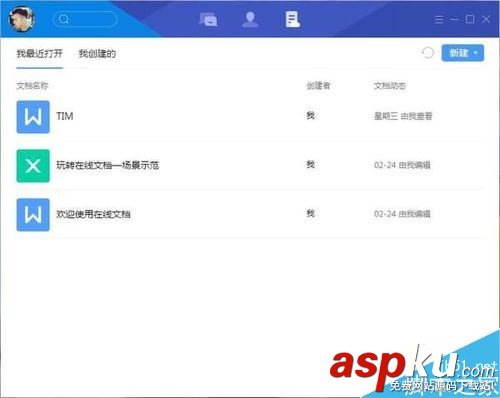Maximize the TIM window

click(x=470, y=19)
